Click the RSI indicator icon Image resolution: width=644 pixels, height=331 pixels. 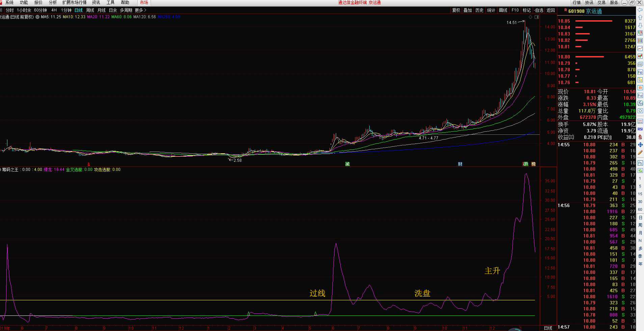(x=640, y=129)
